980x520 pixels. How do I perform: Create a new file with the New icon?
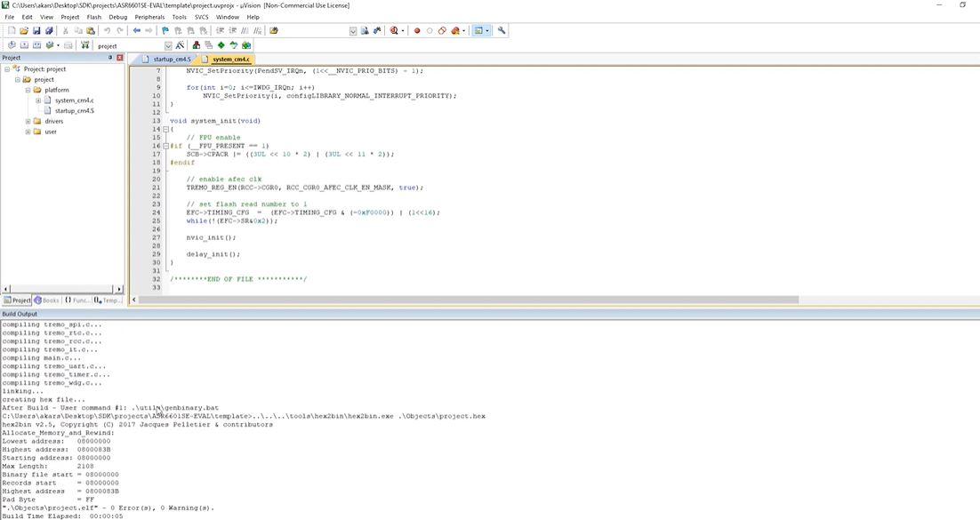pyautogui.click(x=12, y=30)
